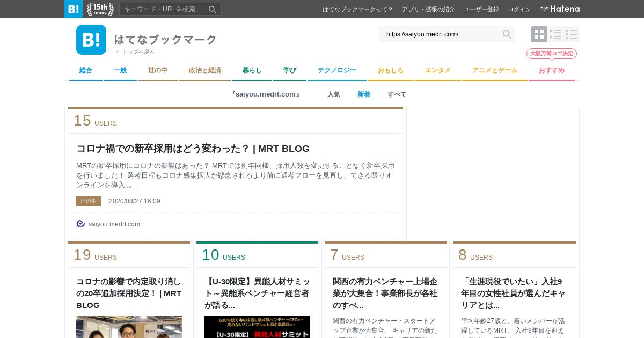Switch to compact headline list view
This screenshot has width=644, height=338.
572,34
